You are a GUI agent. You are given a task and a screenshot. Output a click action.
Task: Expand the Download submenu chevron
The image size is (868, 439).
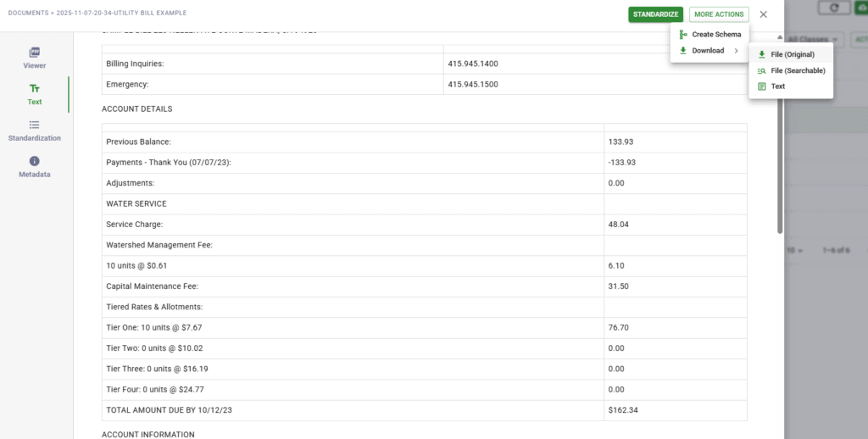[x=737, y=51]
